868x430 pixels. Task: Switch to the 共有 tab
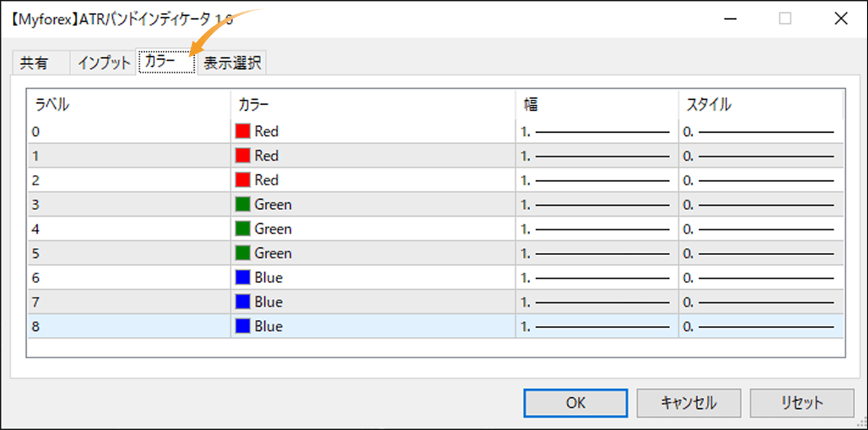coord(34,63)
